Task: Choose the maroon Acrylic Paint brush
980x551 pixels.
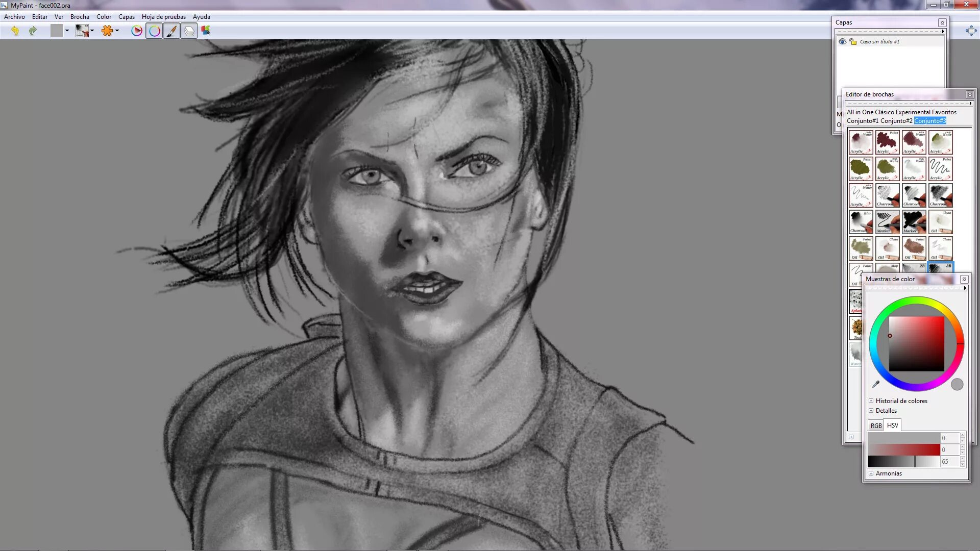Action: [888, 142]
